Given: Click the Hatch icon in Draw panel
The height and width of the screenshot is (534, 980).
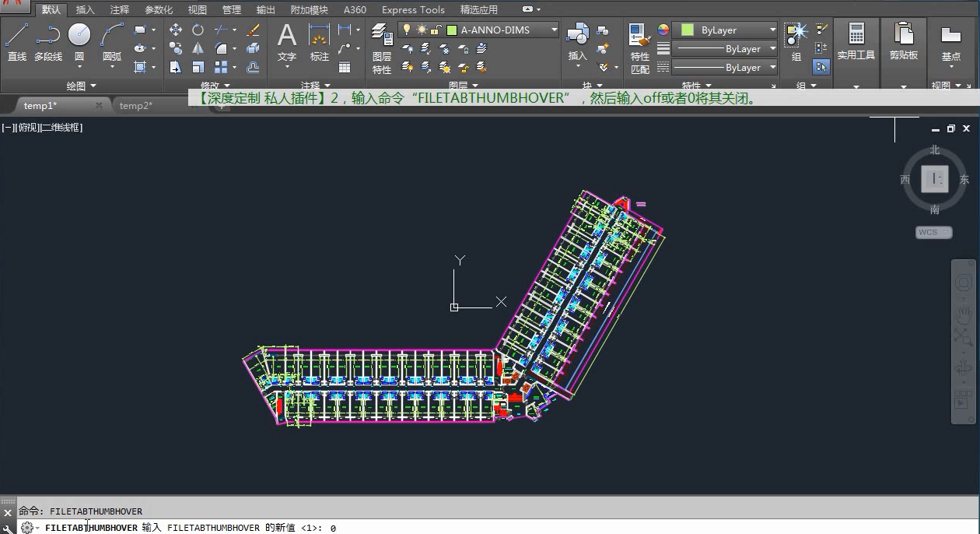Looking at the screenshot, I should click(x=140, y=67).
